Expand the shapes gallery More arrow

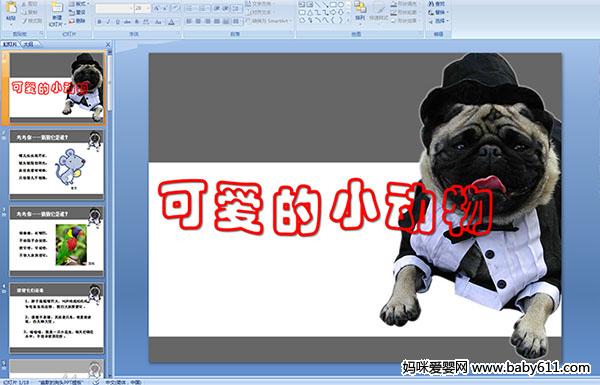(x=348, y=20)
